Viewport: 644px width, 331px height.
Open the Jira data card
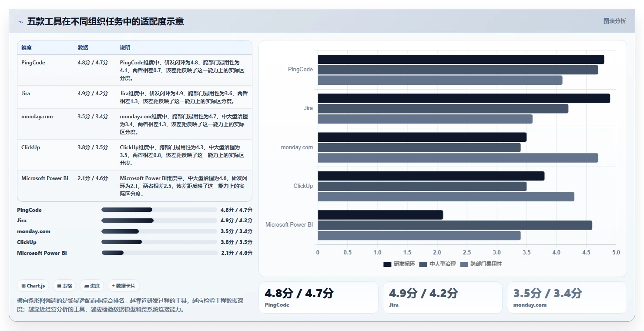coord(443,298)
